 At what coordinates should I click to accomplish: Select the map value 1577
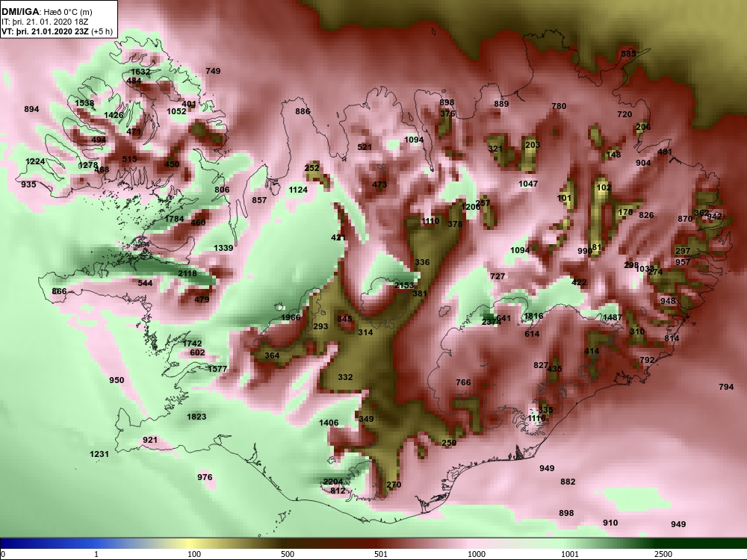coord(217,369)
